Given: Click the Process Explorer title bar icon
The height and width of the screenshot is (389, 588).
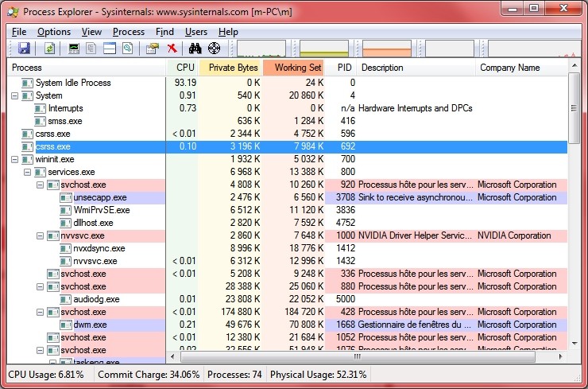Looking at the screenshot, I should coord(14,12).
